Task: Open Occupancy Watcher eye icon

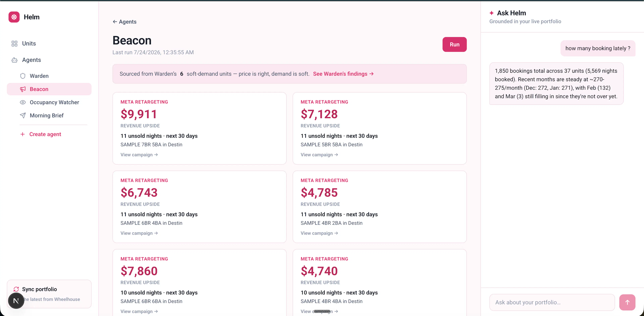Action: coord(23,102)
